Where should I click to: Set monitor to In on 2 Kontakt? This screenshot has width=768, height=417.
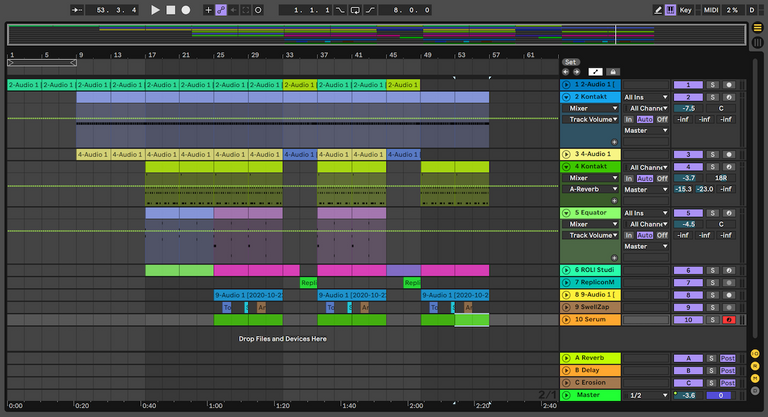pos(628,120)
